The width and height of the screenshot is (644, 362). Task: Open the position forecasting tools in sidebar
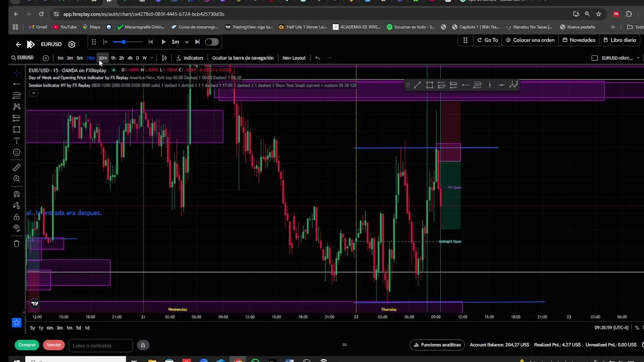click(x=17, y=118)
